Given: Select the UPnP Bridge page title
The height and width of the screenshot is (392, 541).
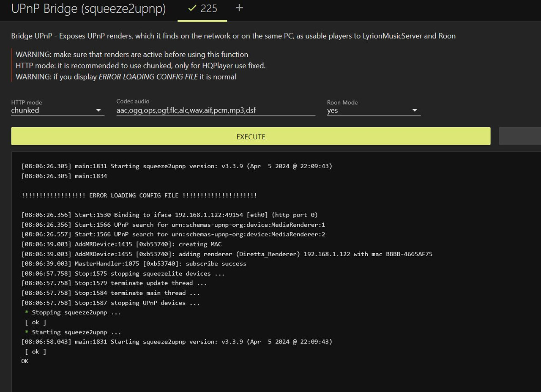Looking at the screenshot, I should (x=88, y=8).
